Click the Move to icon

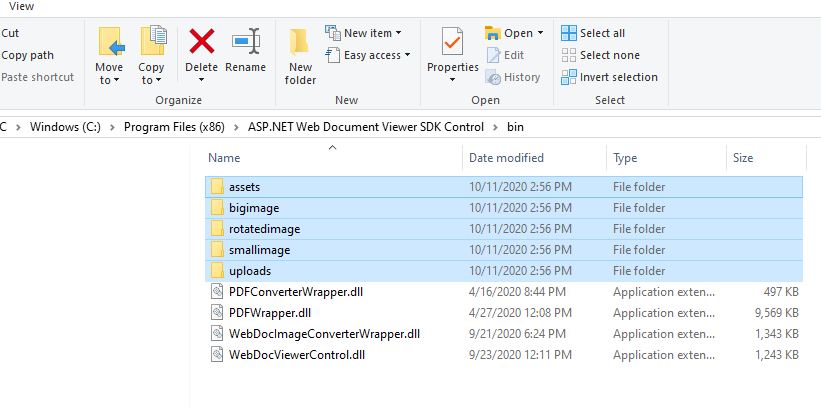[110, 43]
